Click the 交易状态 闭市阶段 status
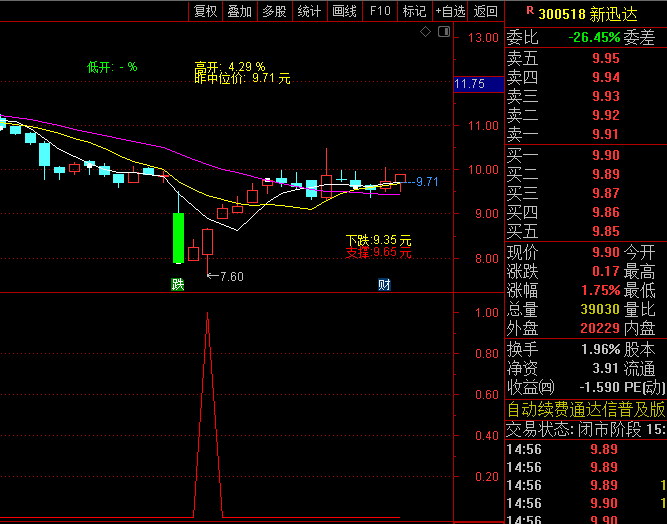Screen dimensions: 667x524 point(586,430)
